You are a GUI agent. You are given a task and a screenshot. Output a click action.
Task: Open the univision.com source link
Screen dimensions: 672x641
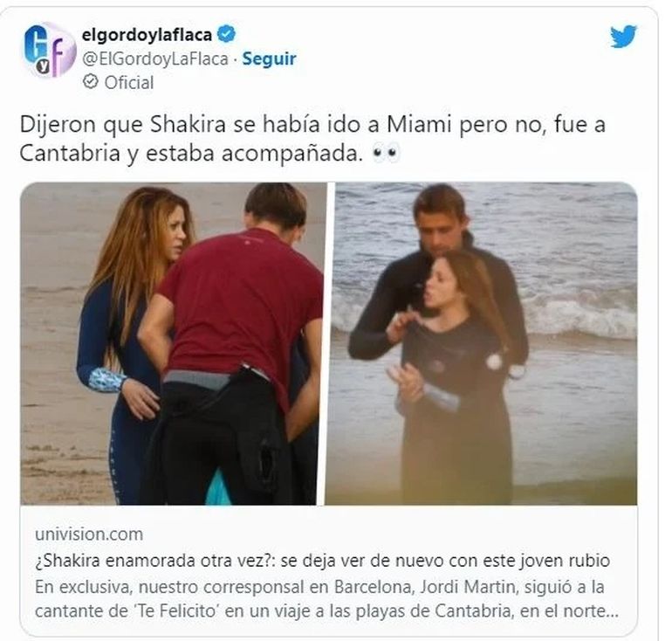click(89, 534)
